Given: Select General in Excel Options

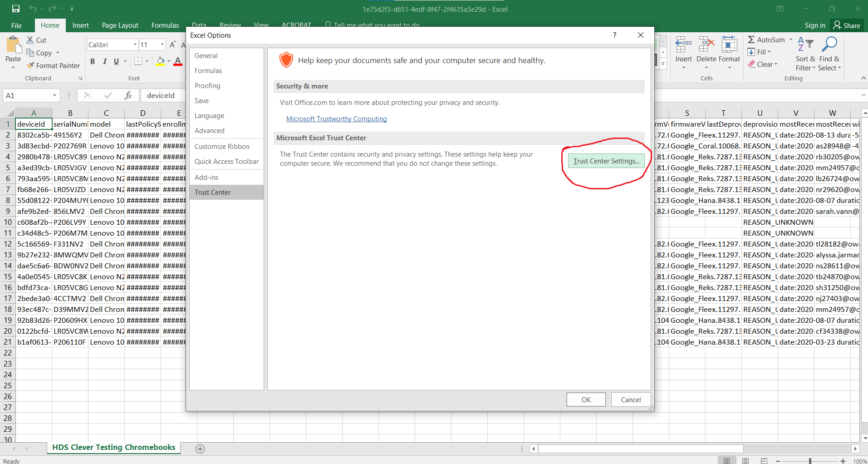Looking at the screenshot, I should click(226, 56).
